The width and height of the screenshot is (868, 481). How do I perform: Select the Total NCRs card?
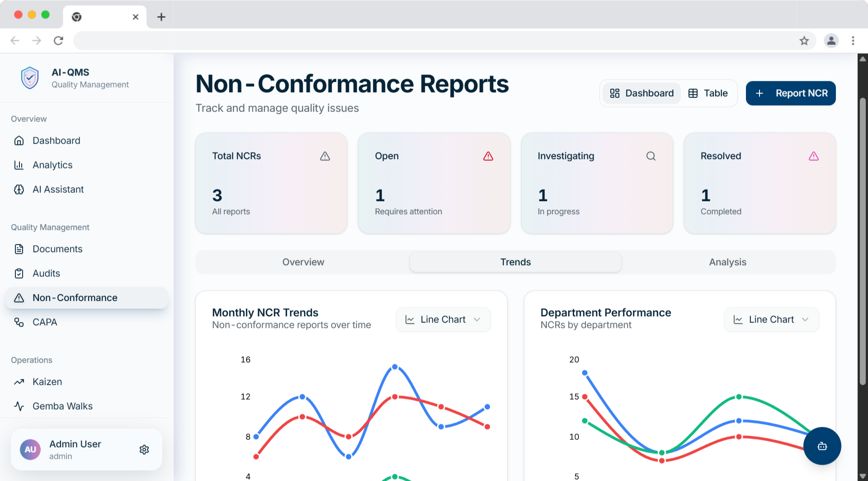click(271, 183)
